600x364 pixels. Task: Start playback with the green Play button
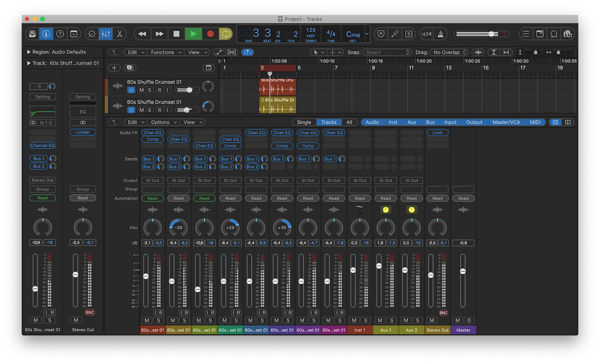tap(193, 33)
